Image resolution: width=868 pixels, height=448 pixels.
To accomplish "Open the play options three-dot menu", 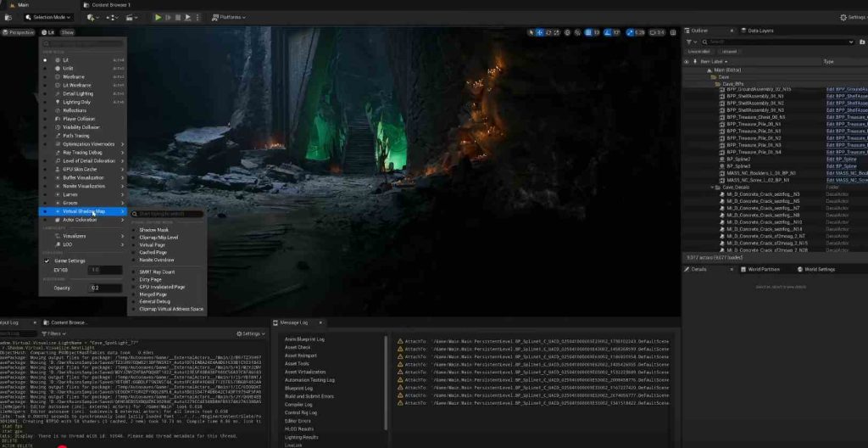I will (197, 17).
